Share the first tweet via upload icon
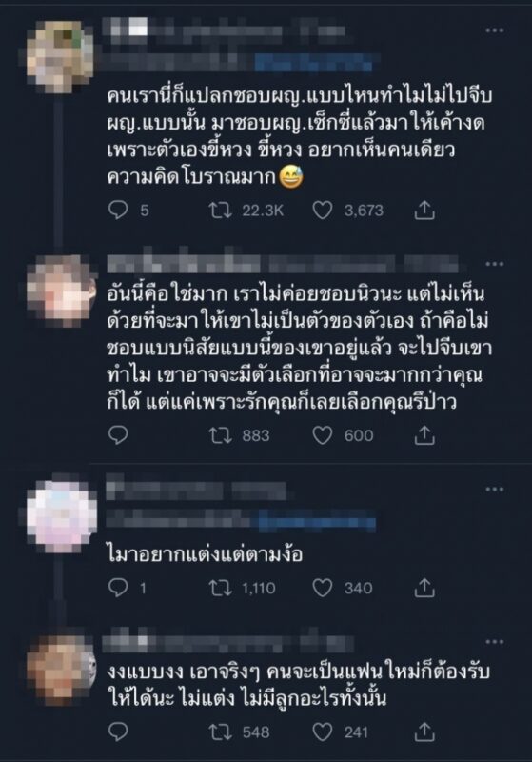Screen dimensions: 532x762 click(424, 210)
